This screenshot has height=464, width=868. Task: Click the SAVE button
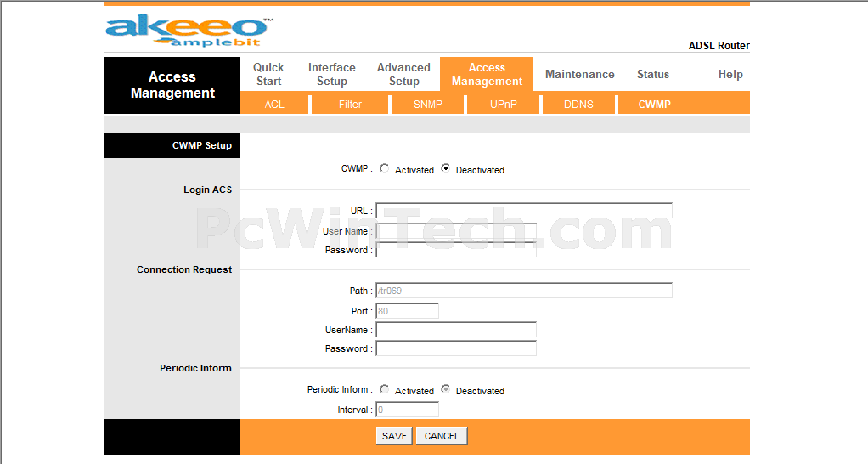coord(394,436)
